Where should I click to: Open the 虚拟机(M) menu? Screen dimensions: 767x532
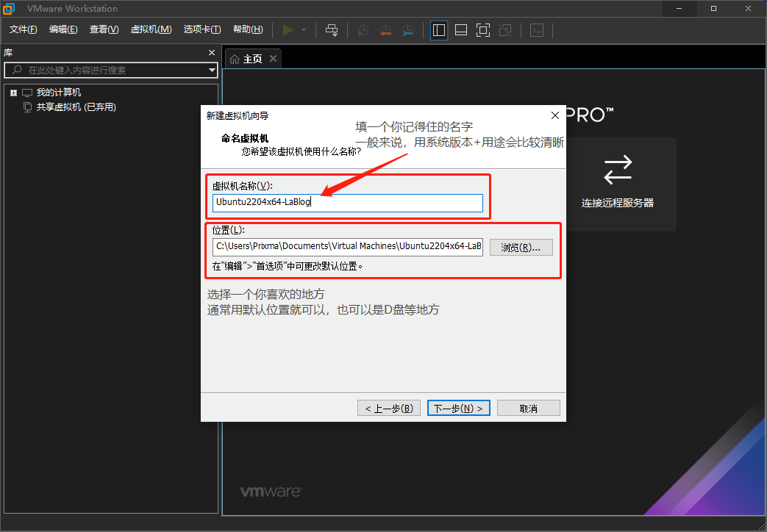151,29
